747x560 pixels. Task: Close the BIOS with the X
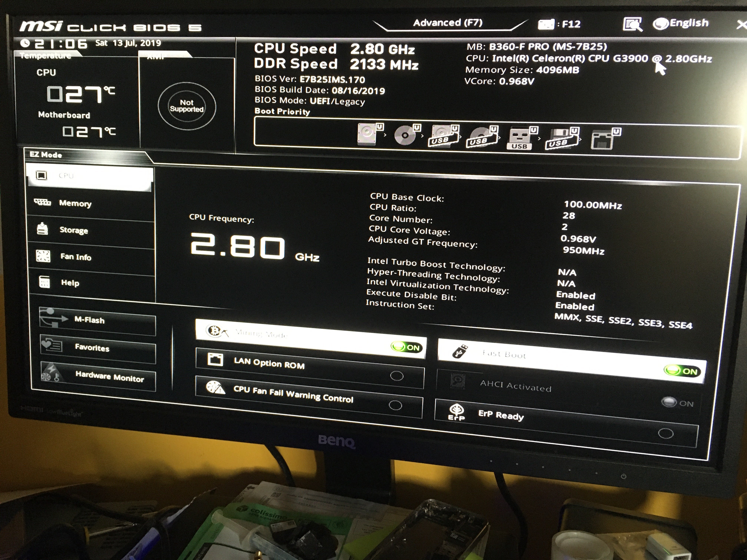pos(742,24)
